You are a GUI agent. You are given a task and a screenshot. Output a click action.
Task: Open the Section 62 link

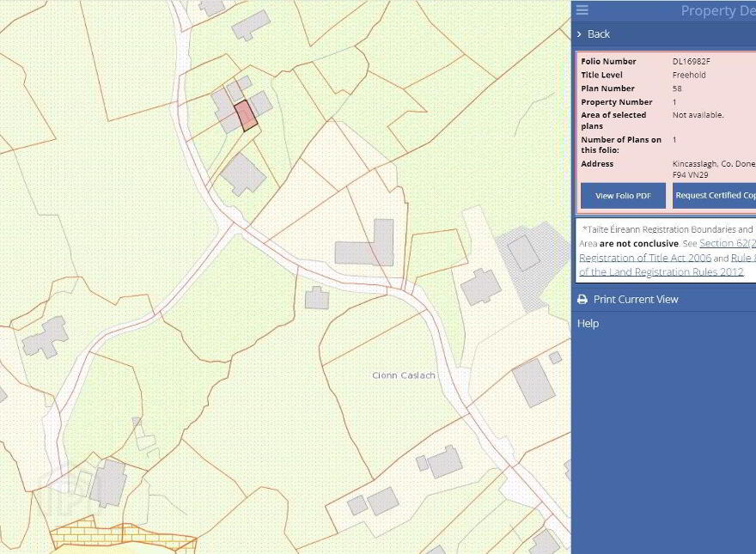point(728,243)
